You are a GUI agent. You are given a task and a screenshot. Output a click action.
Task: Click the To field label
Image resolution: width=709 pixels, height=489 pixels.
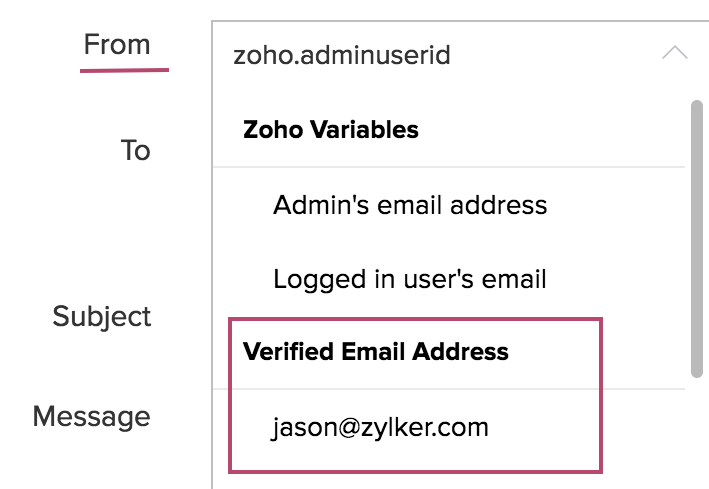pos(135,150)
